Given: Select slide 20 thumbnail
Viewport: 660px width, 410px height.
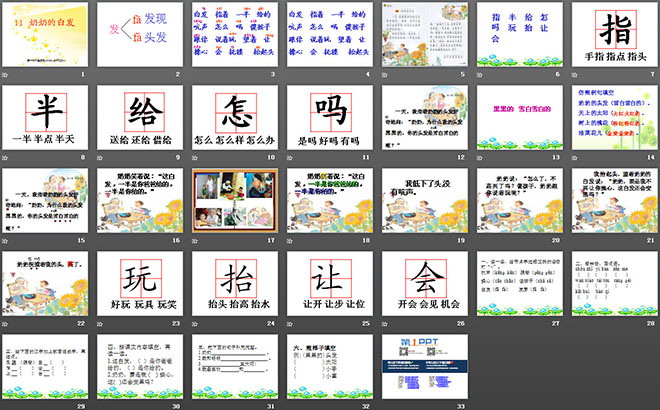Looking at the screenshot, I should tap(520, 200).
